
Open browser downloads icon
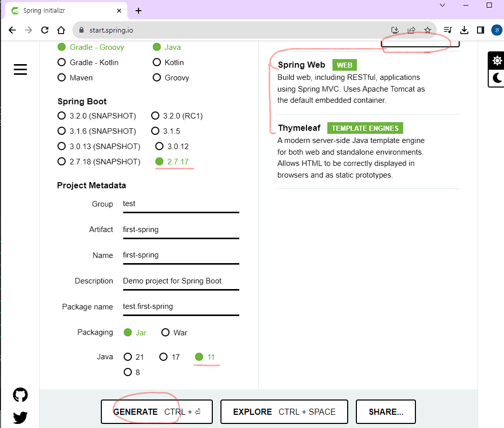click(464, 30)
